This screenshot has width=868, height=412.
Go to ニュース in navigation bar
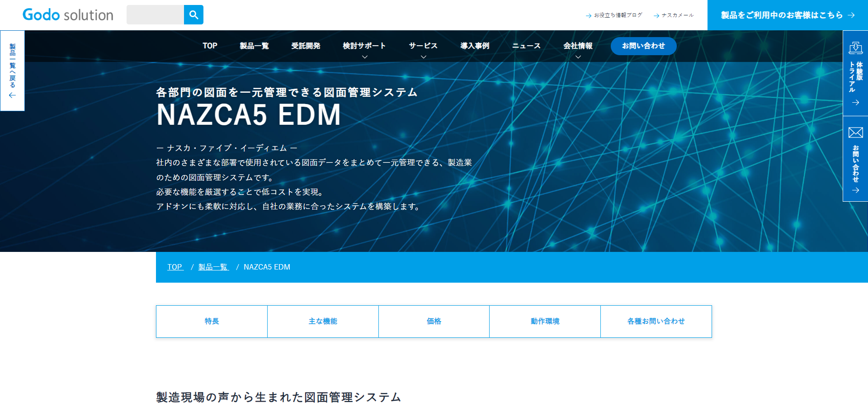tap(526, 46)
